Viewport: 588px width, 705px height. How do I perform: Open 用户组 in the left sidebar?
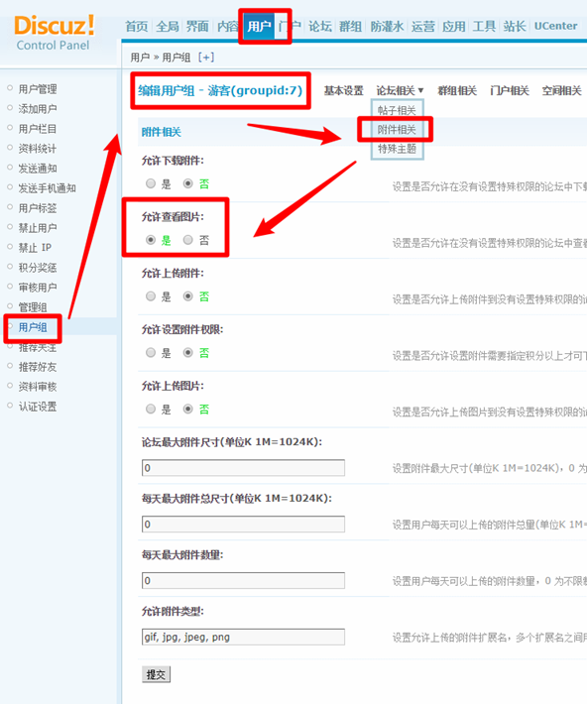pos(33,327)
